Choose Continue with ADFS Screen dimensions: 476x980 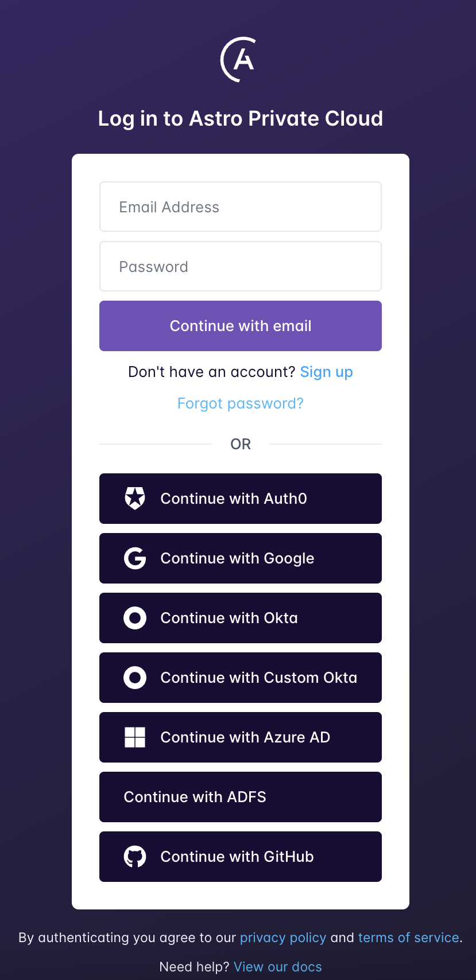(240, 797)
